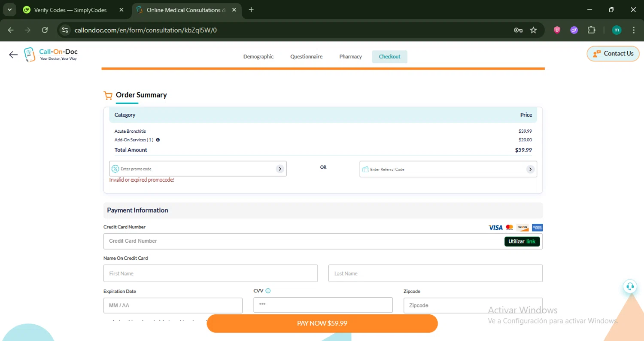Open the Chrome three-dot menu
This screenshot has height=341, width=644.
click(x=634, y=30)
